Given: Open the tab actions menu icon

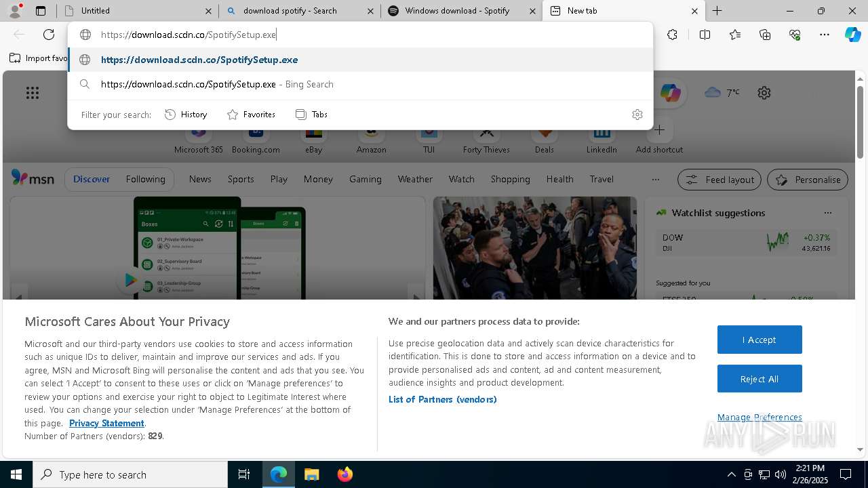Looking at the screenshot, I should coord(41,11).
